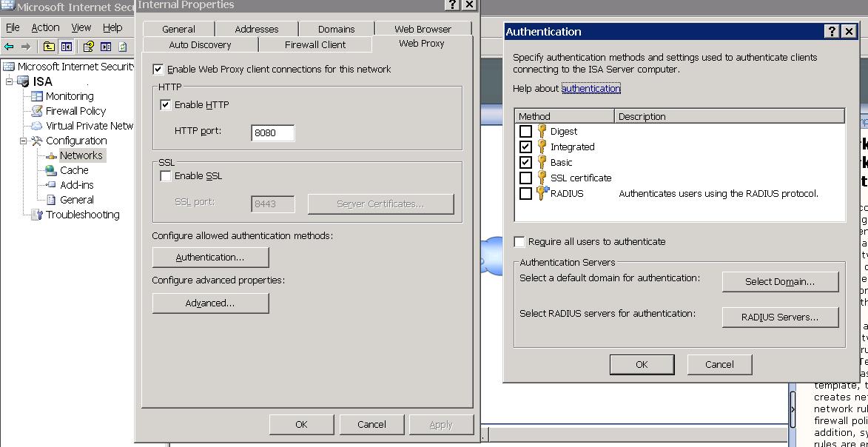Click the Microsoft Internet Security root firewall icon

9,67
